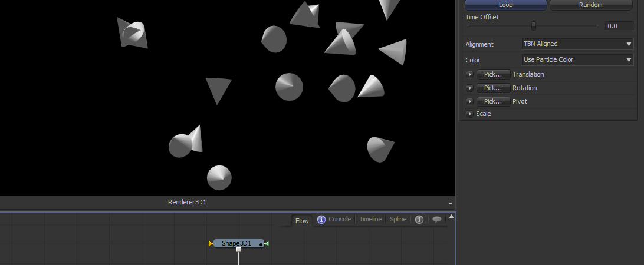
Task: Open the Spline tab
Action: pyautogui.click(x=398, y=219)
